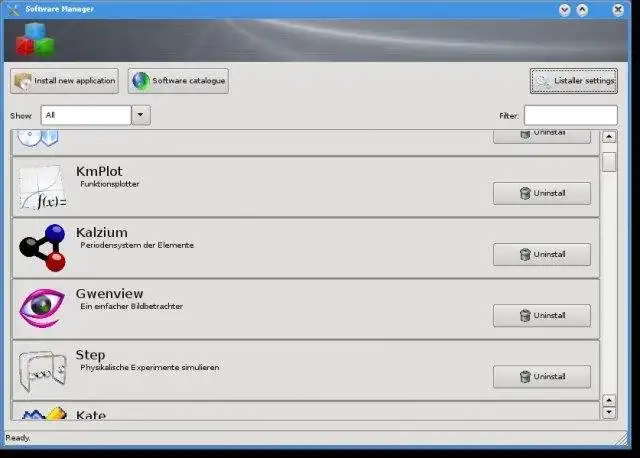Click into the Filter input field
The width and height of the screenshot is (640, 458).
pos(571,115)
